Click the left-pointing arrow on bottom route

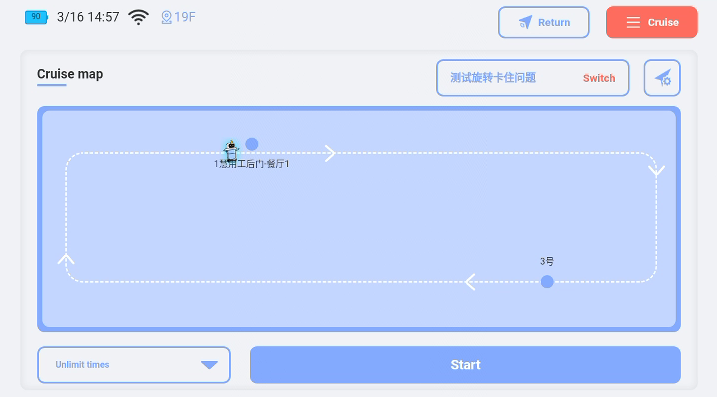pos(470,282)
